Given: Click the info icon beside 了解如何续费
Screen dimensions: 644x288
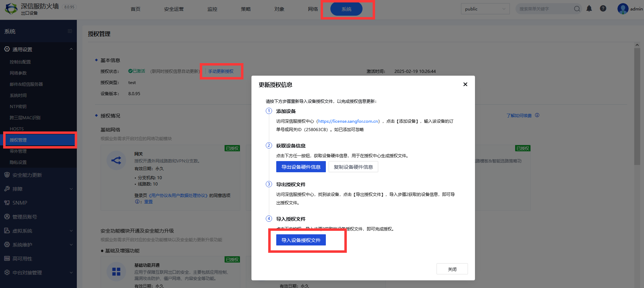Looking at the screenshot, I should pyautogui.click(x=537, y=115).
